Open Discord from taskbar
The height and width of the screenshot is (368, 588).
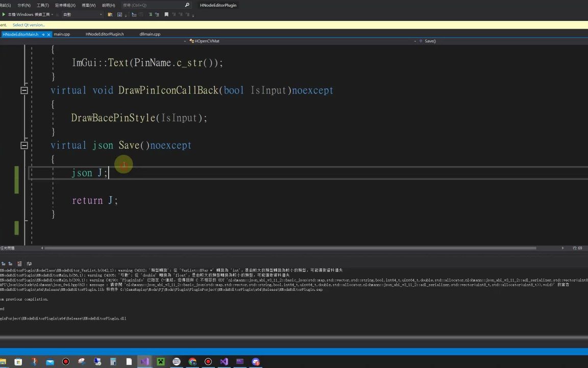(256, 362)
